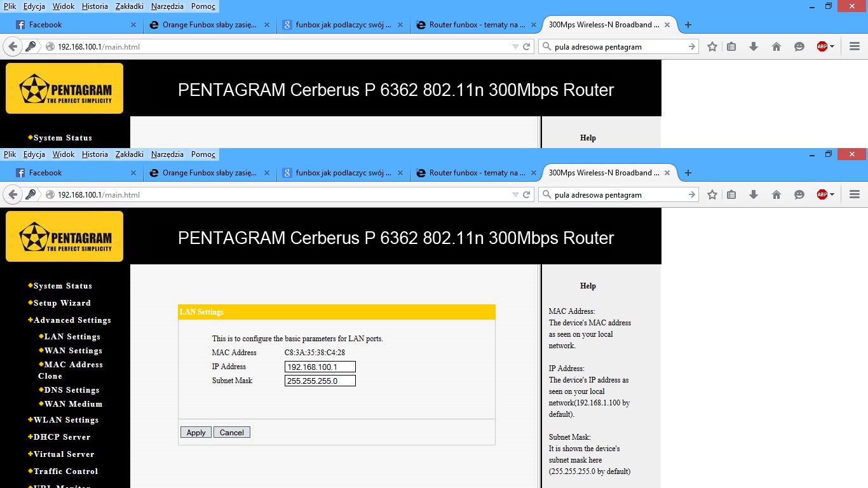Open the Zakładki menu in the lower window
Viewport: 868px width, 488px height.
(130, 154)
